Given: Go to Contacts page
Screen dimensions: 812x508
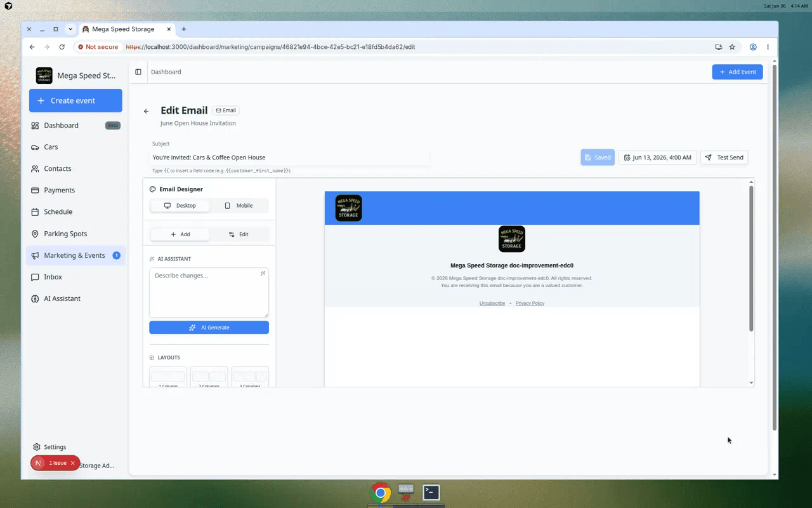Looking at the screenshot, I should [x=75, y=168].
